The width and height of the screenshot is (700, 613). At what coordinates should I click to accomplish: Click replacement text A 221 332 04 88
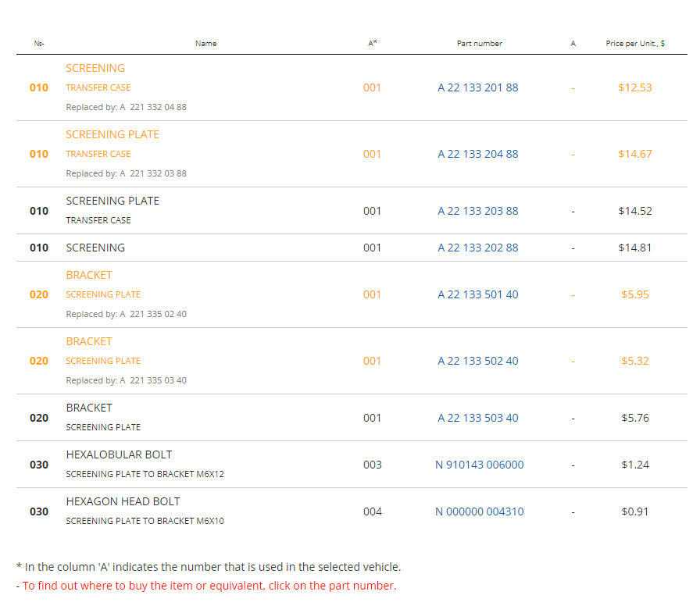[x=153, y=107]
